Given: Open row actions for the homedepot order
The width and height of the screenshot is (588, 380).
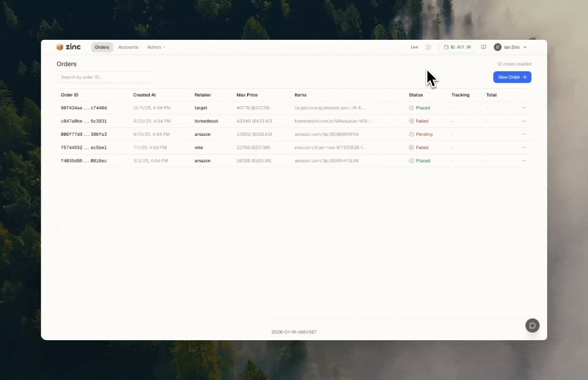Looking at the screenshot, I should click(x=524, y=121).
